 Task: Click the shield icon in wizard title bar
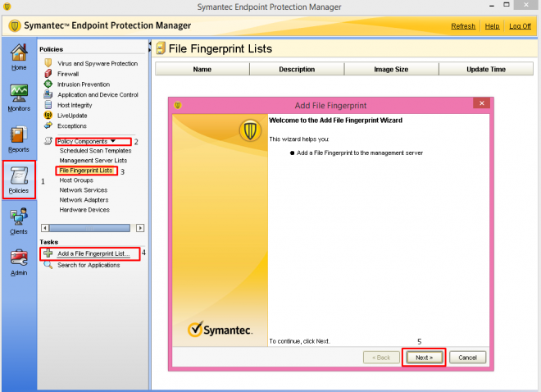point(178,105)
